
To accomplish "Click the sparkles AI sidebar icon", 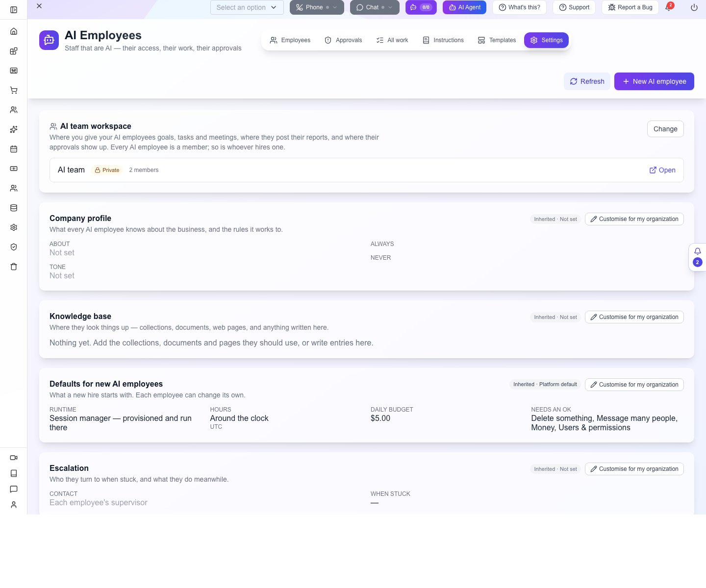I will 14,129.
